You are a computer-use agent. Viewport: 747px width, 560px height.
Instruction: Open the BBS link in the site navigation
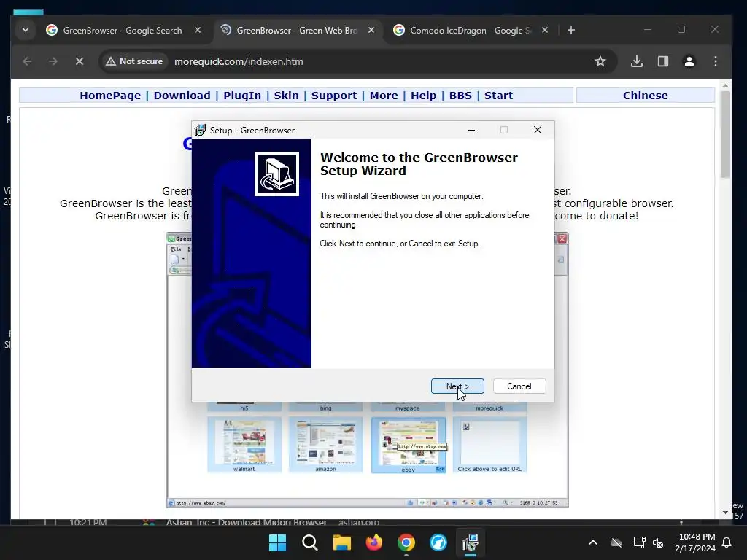pos(460,96)
